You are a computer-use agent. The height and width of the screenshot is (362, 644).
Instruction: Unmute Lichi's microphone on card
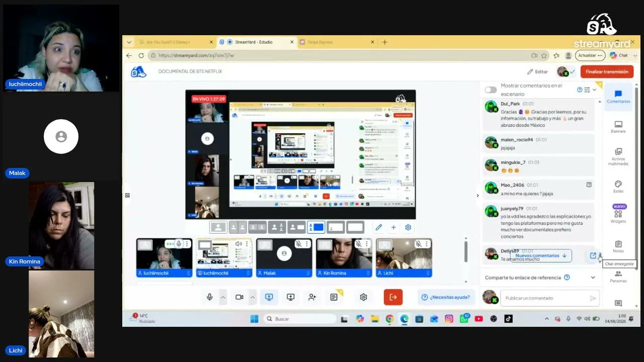pyautogui.click(x=418, y=244)
